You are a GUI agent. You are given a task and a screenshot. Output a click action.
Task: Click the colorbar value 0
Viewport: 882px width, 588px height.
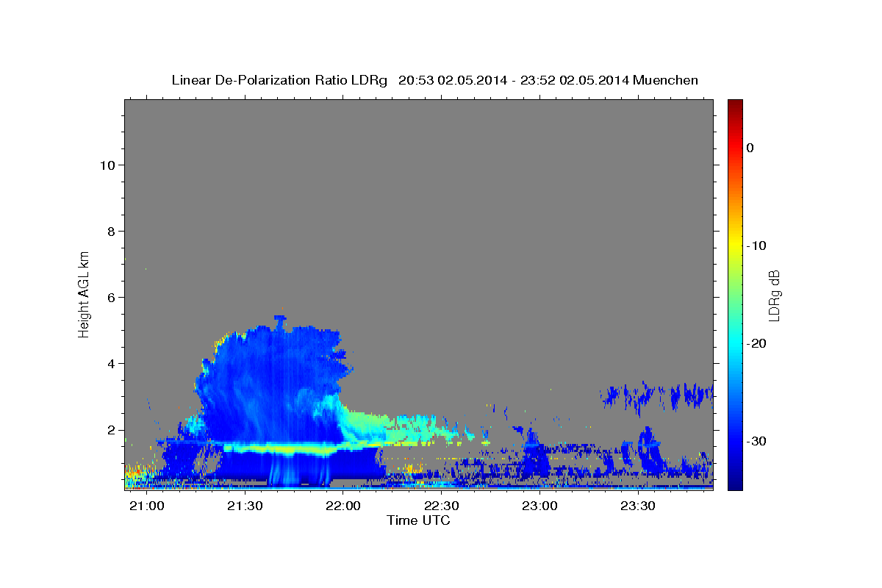pos(750,148)
